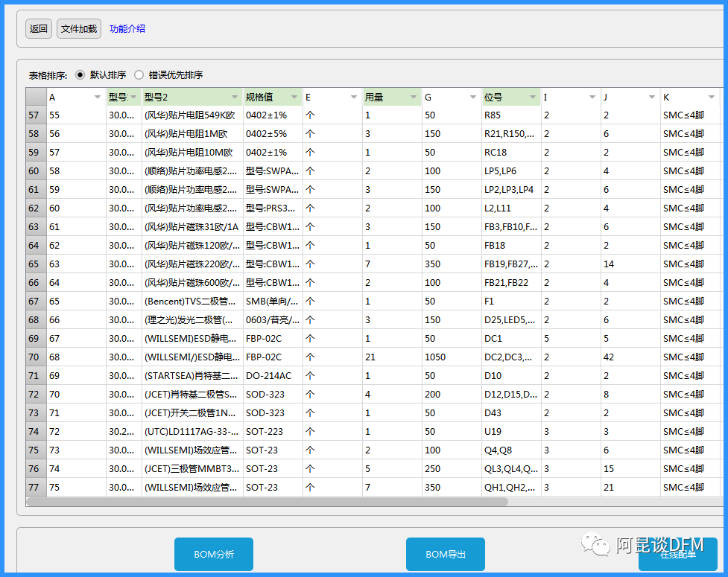
Task: Open the 型号 column filter dropdown
Action: coord(133,97)
